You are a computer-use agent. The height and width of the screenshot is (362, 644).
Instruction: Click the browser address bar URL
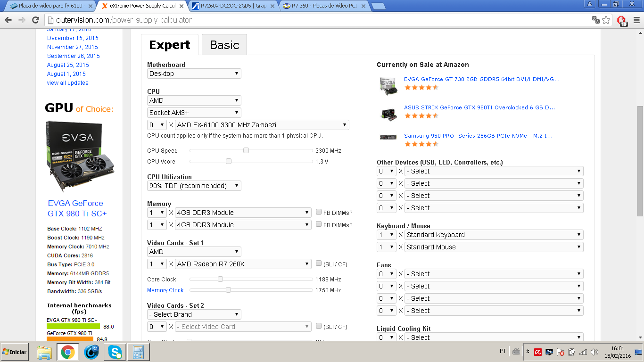pyautogui.click(x=124, y=20)
